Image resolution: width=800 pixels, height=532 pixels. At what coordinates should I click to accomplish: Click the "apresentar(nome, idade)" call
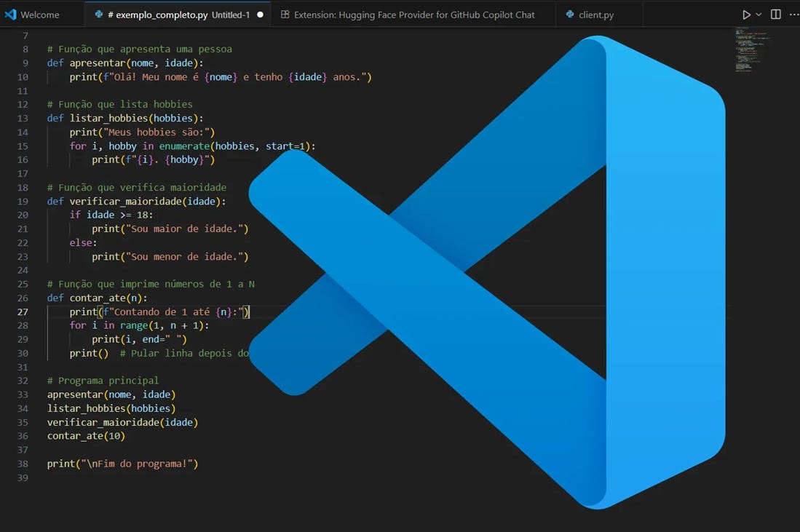pyautogui.click(x=111, y=394)
